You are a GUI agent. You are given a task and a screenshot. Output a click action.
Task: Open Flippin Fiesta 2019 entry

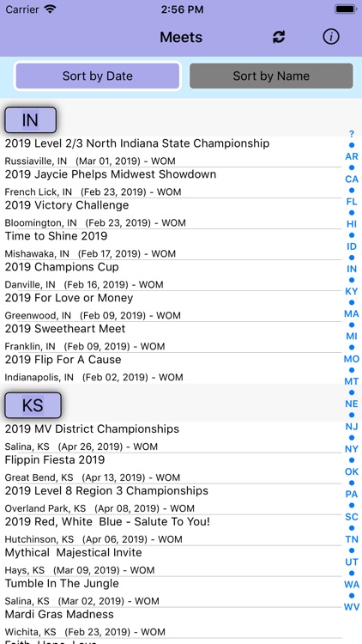pos(172,468)
